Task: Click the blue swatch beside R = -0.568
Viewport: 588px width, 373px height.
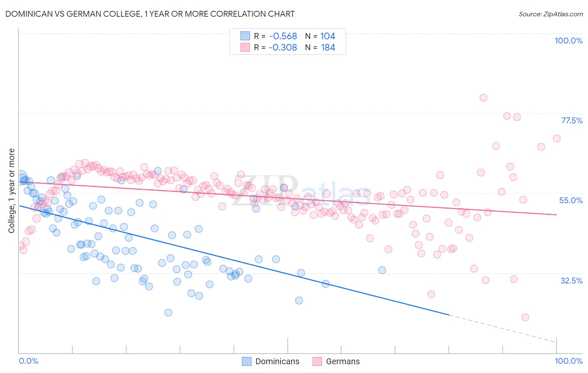Action: [x=245, y=36]
